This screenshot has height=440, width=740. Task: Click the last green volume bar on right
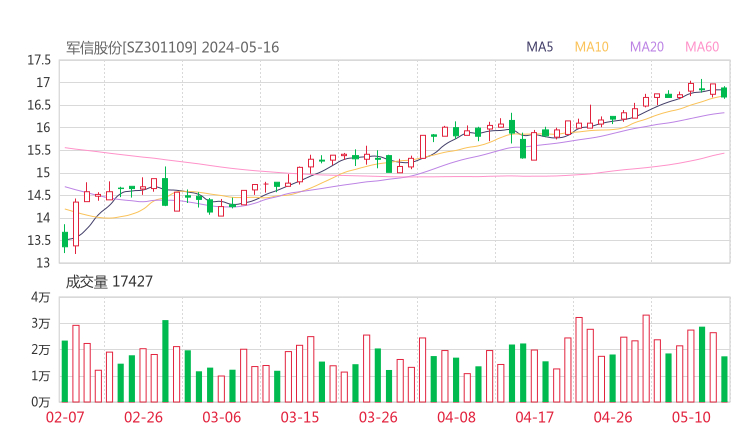point(724,380)
